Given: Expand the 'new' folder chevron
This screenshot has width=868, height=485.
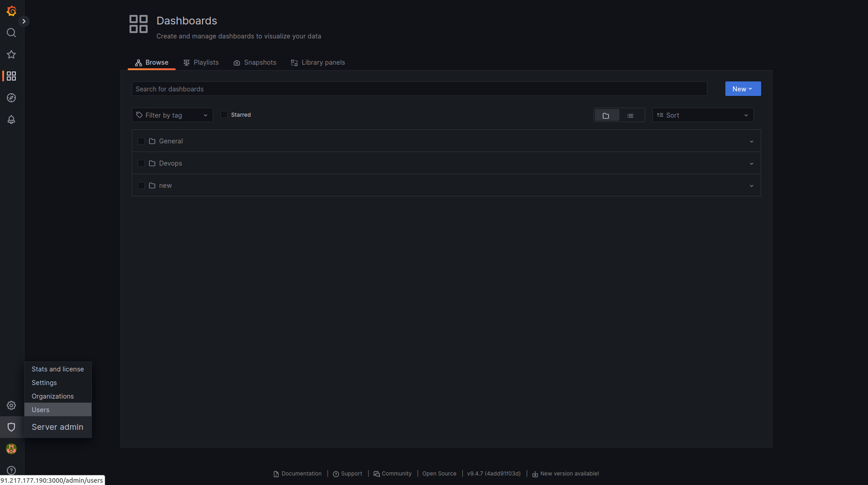Looking at the screenshot, I should pyautogui.click(x=752, y=186).
